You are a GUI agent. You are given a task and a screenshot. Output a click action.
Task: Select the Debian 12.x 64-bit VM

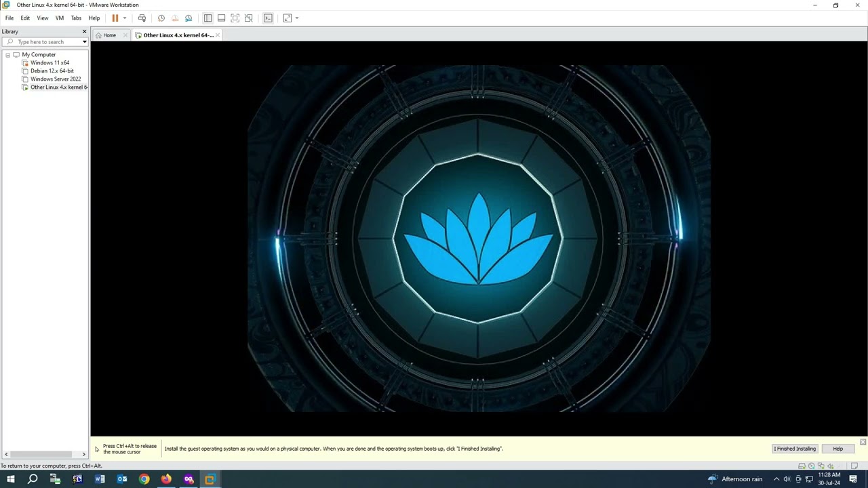(52, 71)
